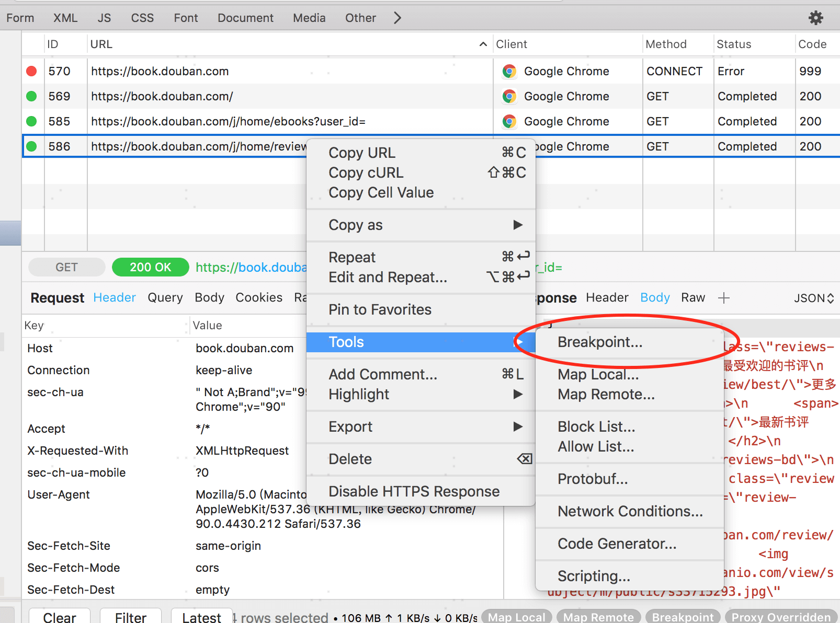
Task: Click the green status dot of request 586
Action: [31, 146]
